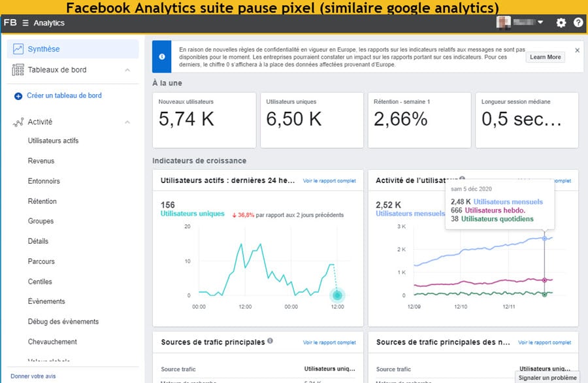Open Détails in the sidebar
The height and width of the screenshot is (383, 588).
click(x=39, y=241)
